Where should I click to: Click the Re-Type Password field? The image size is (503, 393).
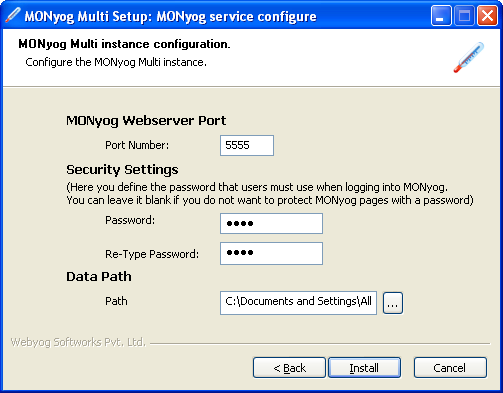[271, 254]
